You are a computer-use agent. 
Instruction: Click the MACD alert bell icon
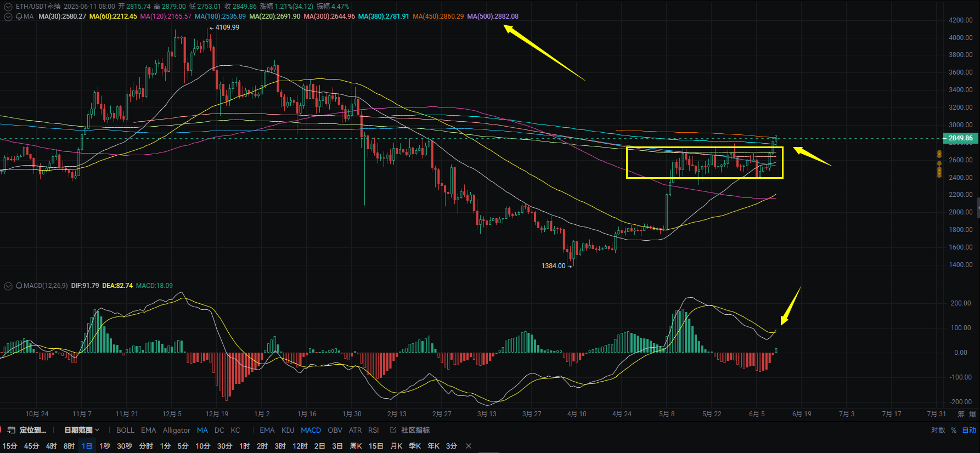(x=19, y=286)
